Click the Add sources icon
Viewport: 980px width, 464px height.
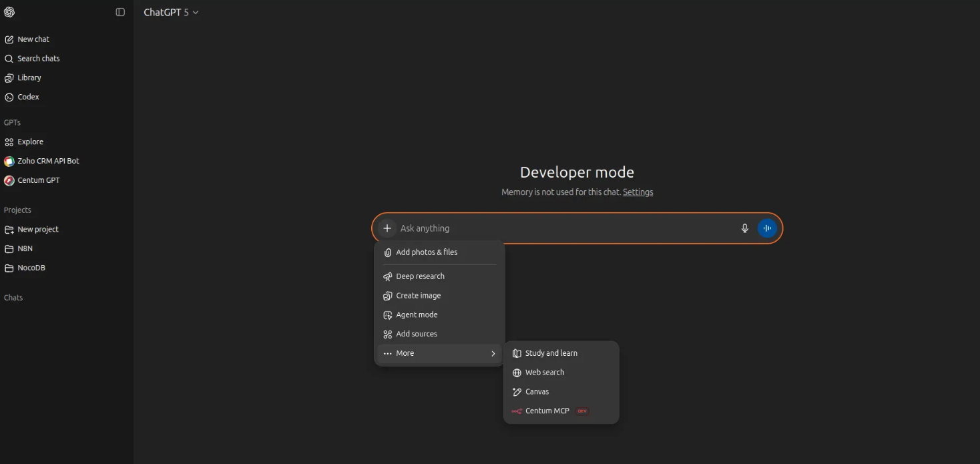point(388,334)
